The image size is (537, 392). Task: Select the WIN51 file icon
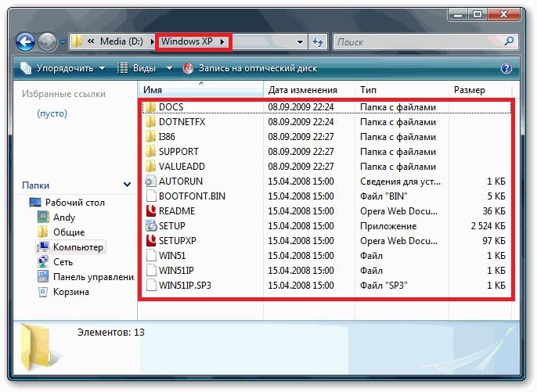tap(150, 256)
